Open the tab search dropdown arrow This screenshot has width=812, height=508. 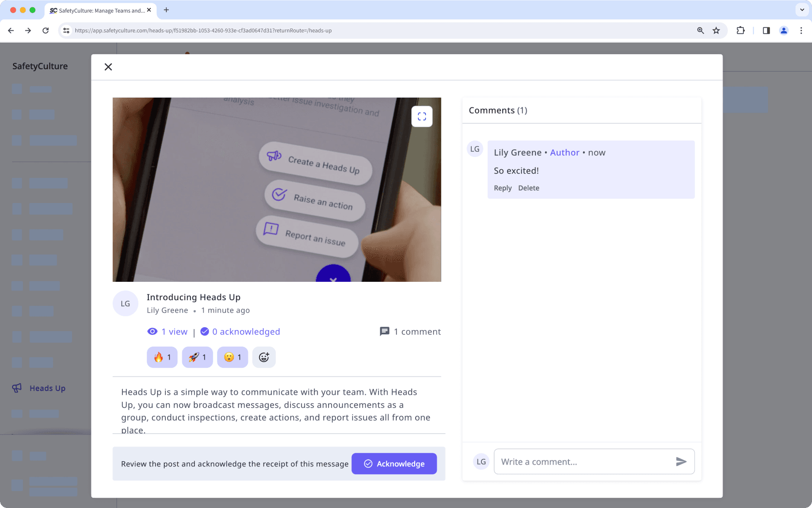[801, 10]
